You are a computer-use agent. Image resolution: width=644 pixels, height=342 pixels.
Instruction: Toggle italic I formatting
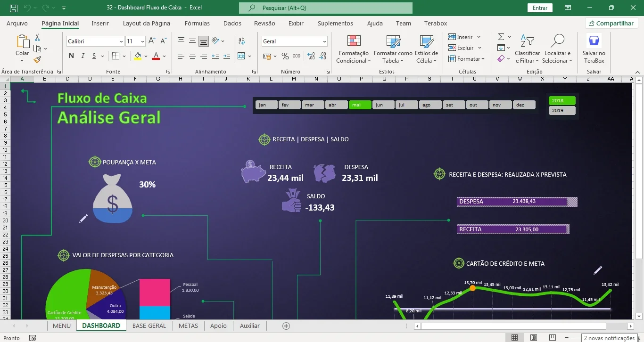[x=83, y=56]
